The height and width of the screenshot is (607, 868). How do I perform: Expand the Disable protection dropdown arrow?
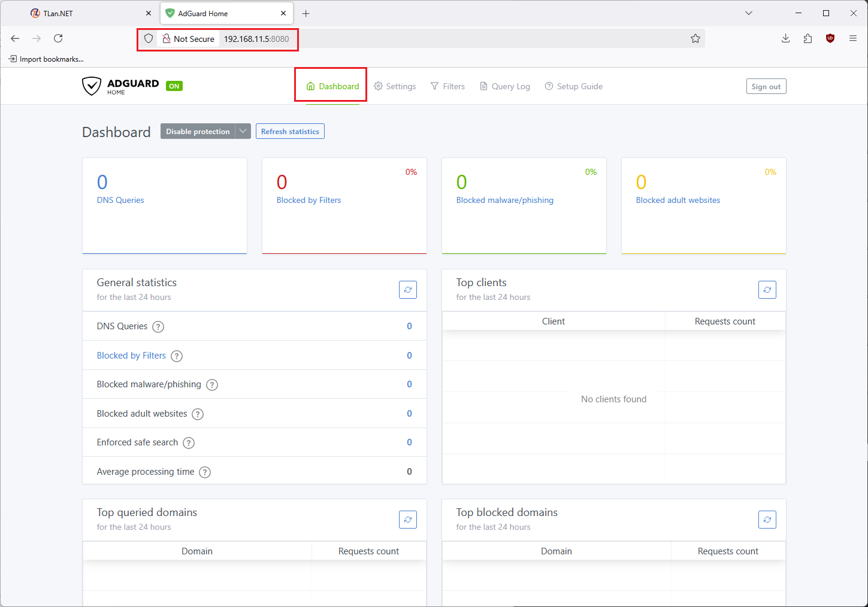tap(243, 131)
